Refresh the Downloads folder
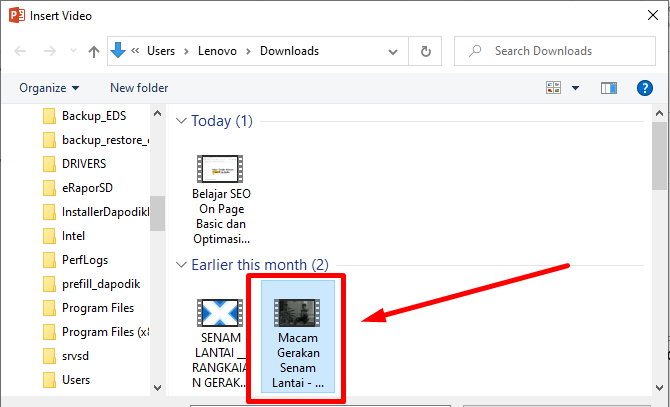 pyautogui.click(x=425, y=51)
